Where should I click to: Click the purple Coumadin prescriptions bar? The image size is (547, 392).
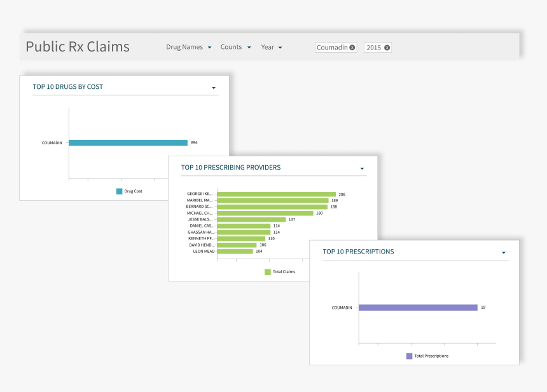pyautogui.click(x=418, y=308)
